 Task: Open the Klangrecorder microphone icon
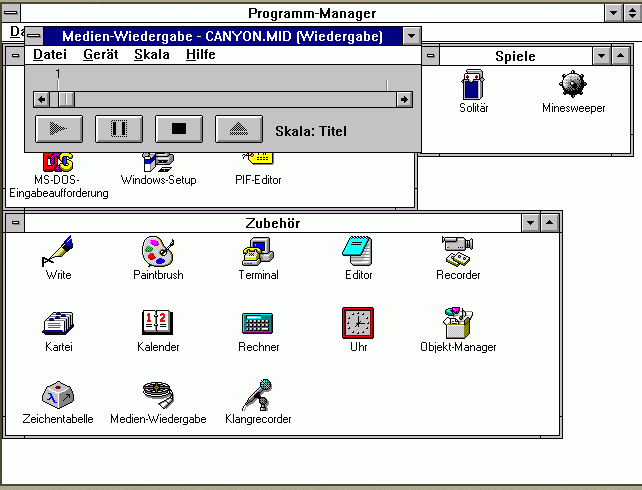[x=258, y=395]
